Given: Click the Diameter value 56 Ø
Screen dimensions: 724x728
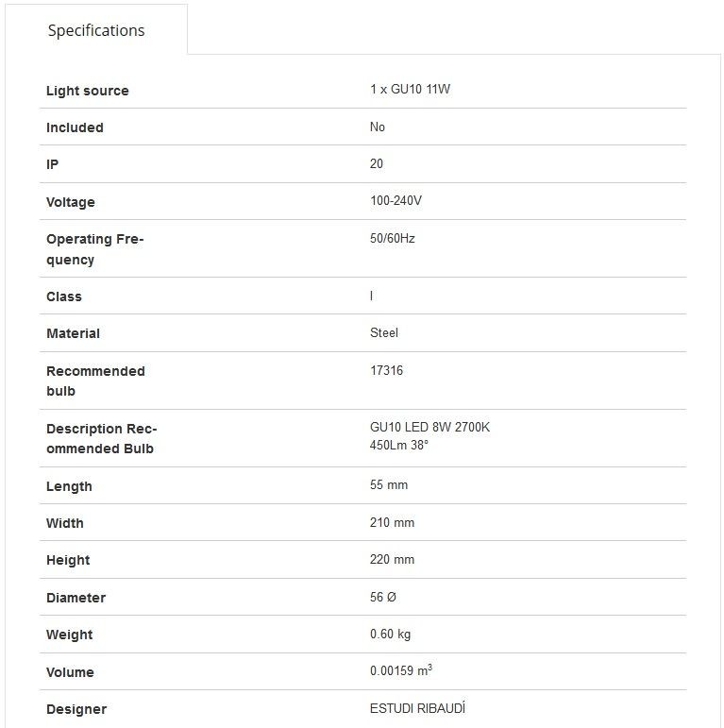Looking at the screenshot, I should coord(383,597).
